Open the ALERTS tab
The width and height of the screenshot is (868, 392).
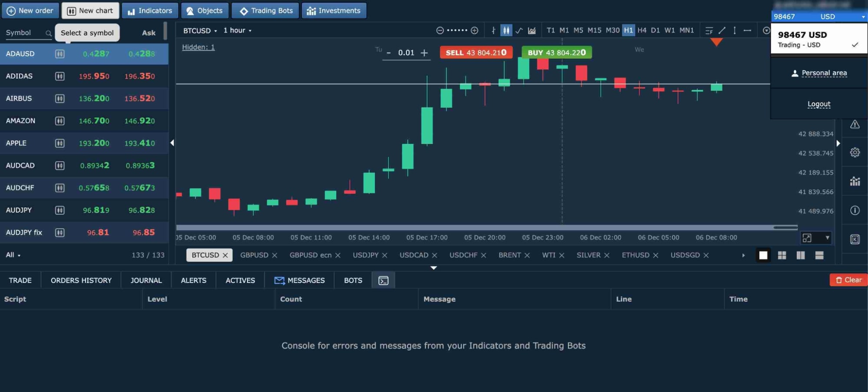[x=193, y=280]
